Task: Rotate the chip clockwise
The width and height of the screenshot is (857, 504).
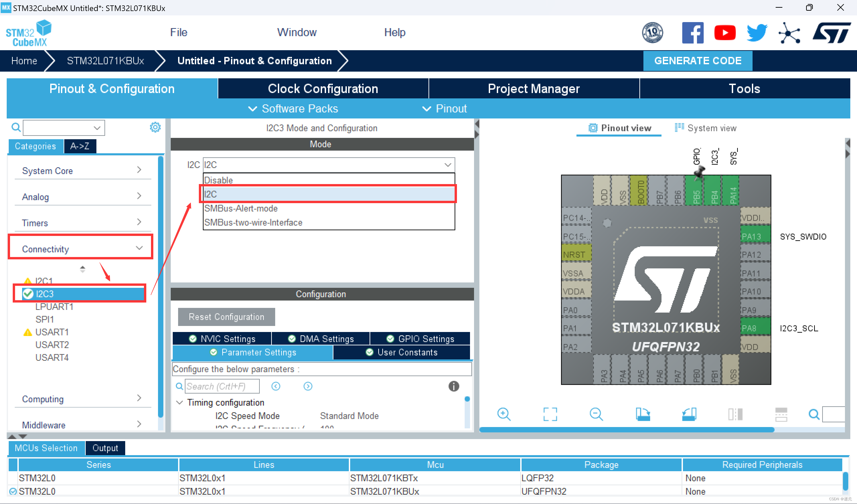Action: [x=643, y=414]
